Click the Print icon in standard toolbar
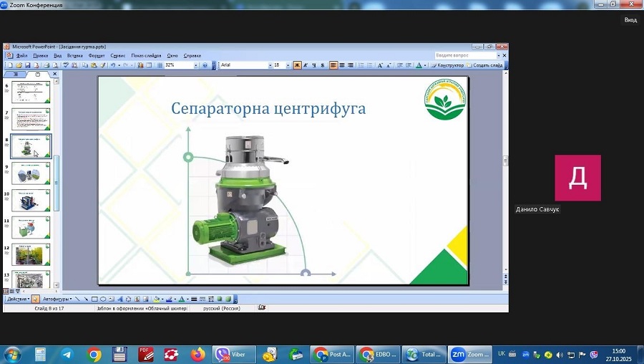Screen dimensions: 644x364 46,65
